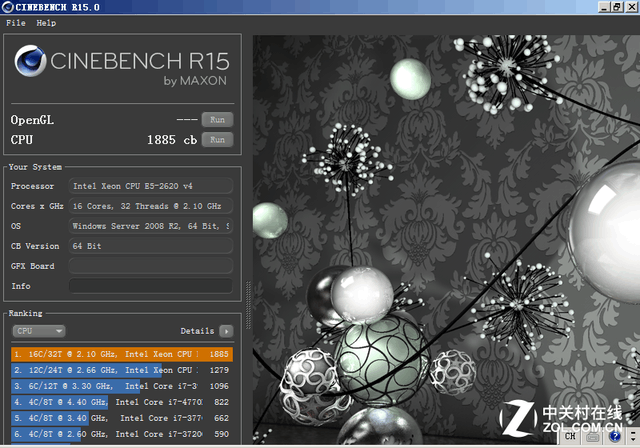Click the Details arrow button in Ranking

tap(226, 331)
